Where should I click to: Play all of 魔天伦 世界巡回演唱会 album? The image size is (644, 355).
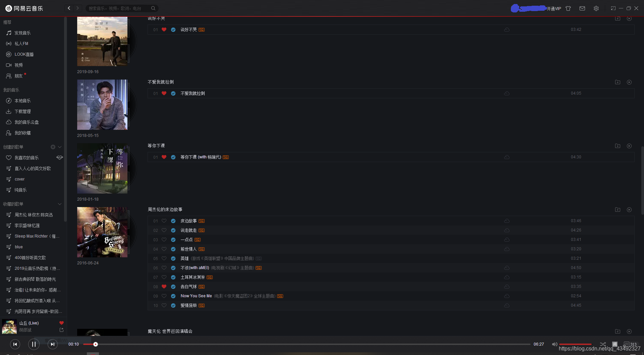pos(629,332)
